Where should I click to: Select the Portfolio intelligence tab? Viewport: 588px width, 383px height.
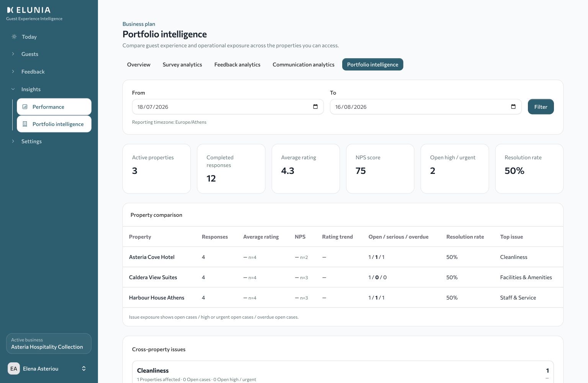372,65
